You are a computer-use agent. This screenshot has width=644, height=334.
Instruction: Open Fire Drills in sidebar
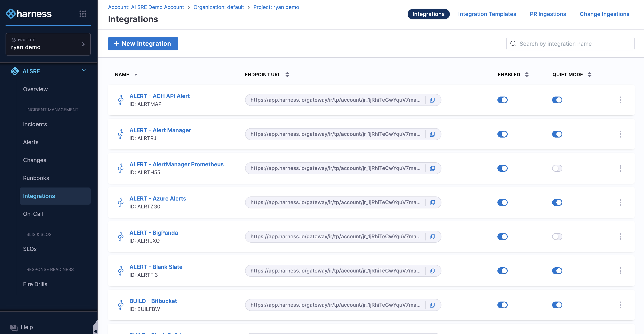pos(35,284)
